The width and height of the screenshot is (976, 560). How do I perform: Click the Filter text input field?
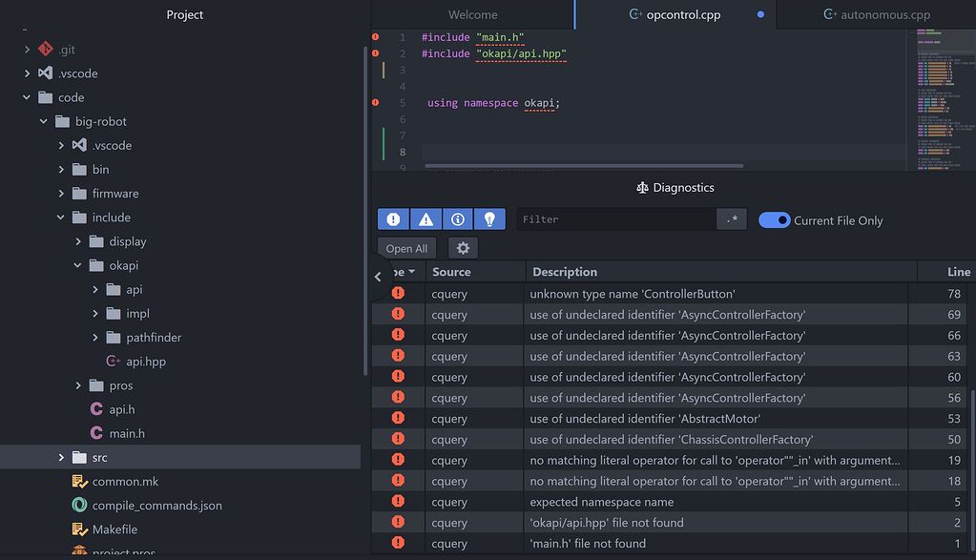tap(615, 219)
